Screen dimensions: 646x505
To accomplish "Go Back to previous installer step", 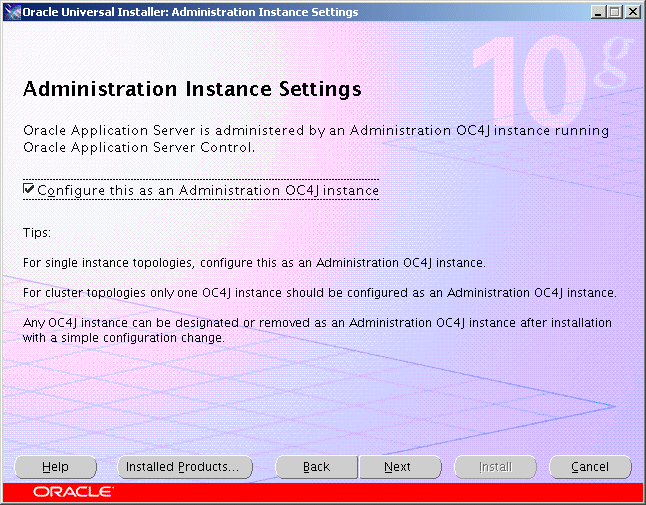I will (x=316, y=467).
